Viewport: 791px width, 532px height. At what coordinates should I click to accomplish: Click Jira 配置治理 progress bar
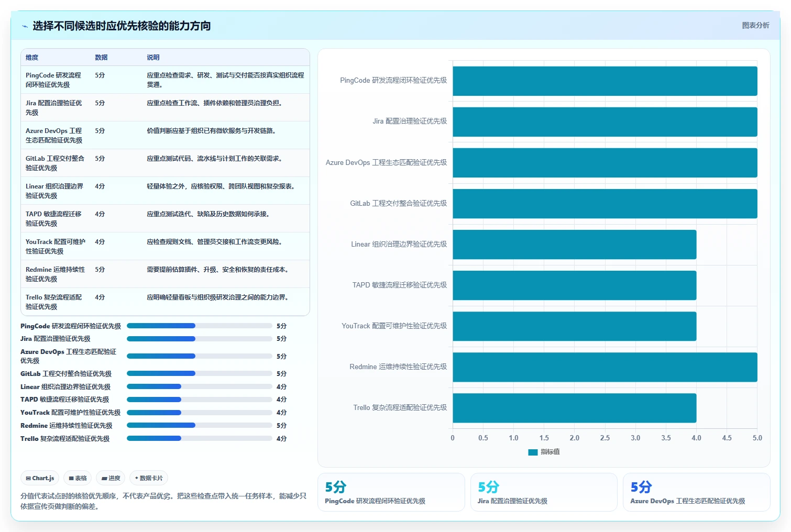(200, 339)
